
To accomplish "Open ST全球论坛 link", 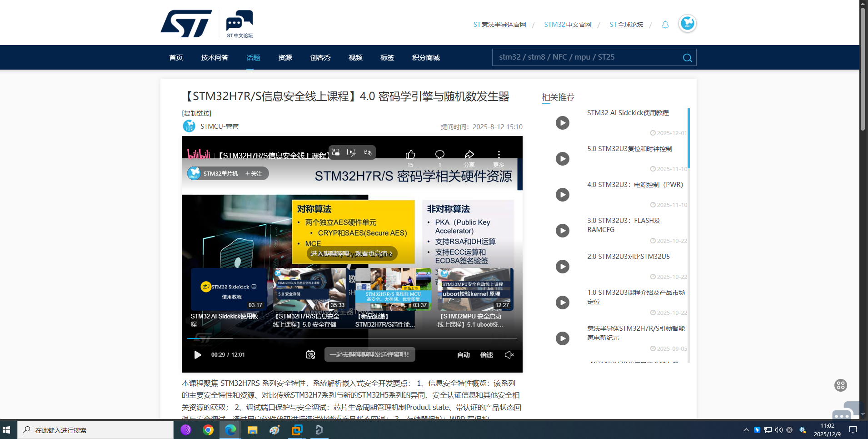I will tap(626, 25).
